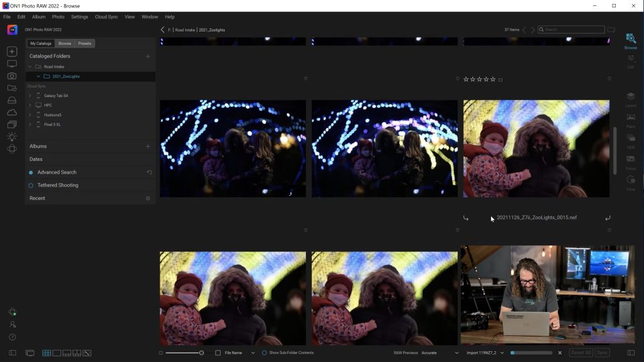The width and height of the screenshot is (644, 362).
Task: Toggle Show Sub-Folder Contents option
Action: click(x=264, y=353)
